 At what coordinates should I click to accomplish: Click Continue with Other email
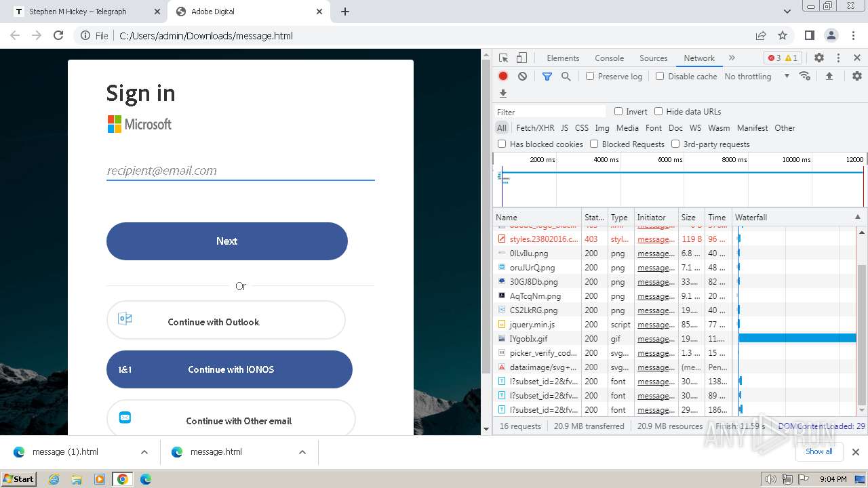tap(231, 418)
